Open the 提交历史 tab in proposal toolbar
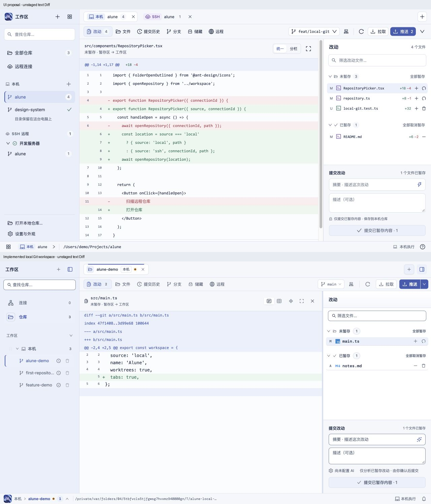The height and width of the screenshot is (504, 431). [x=148, y=32]
